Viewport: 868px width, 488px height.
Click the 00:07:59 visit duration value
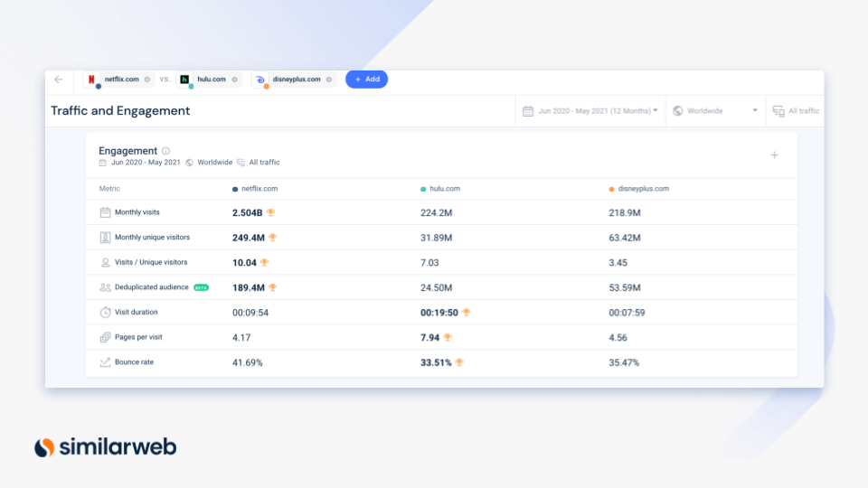(627, 313)
